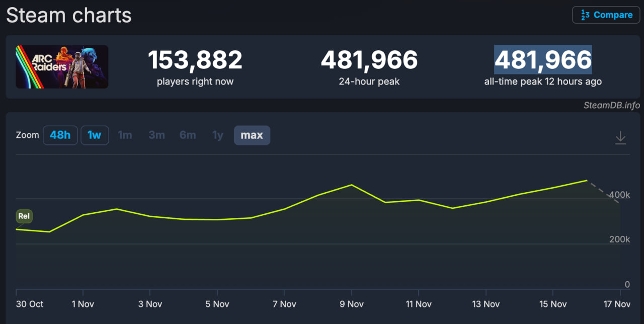Click the 400k gridline label
The width and height of the screenshot is (644, 324).
click(619, 195)
